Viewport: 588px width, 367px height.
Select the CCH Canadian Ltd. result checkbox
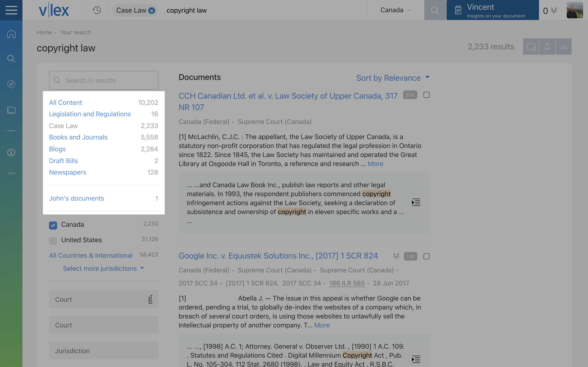[427, 95]
